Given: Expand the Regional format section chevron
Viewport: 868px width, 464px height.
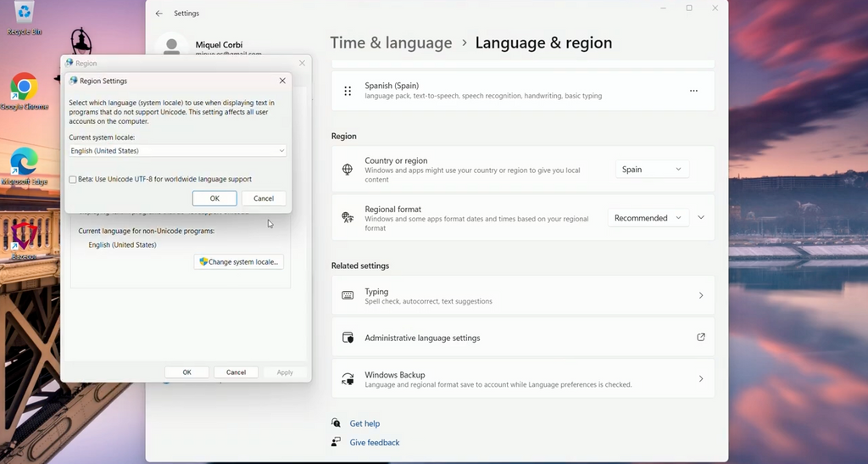Looking at the screenshot, I should [701, 218].
